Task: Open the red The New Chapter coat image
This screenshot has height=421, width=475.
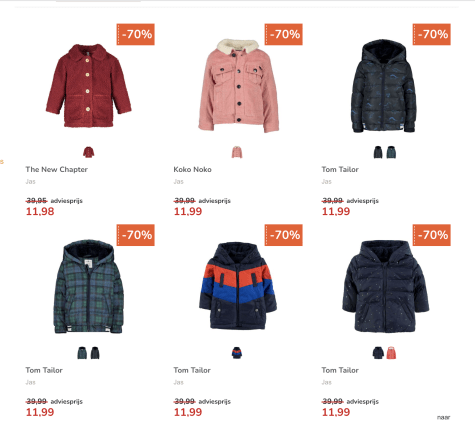Action: pos(89,86)
